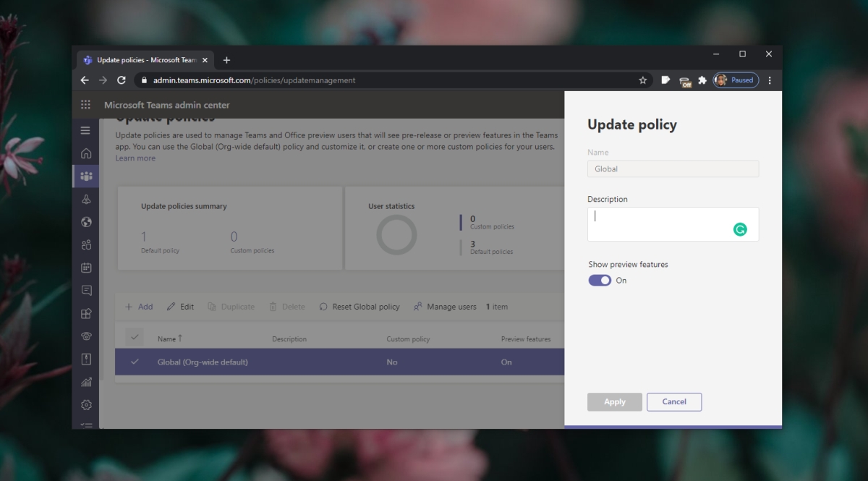Viewport: 868px width, 481px height.
Task: Click the User statistics donut chart
Action: click(x=396, y=234)
